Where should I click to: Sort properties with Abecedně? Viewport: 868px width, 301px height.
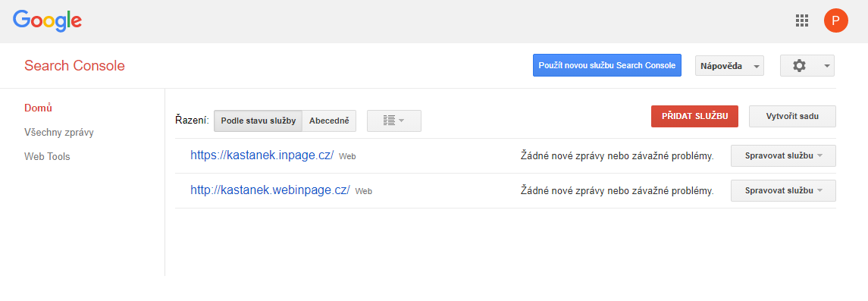(329, 121)
